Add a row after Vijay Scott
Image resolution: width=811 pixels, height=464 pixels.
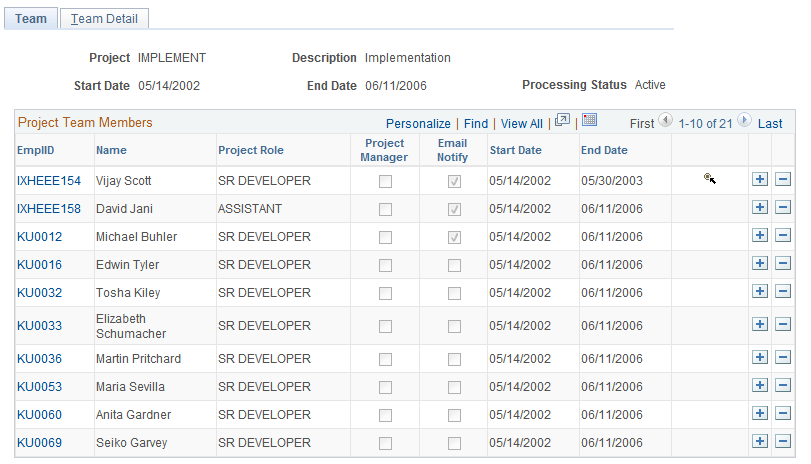[x=760, y=179]
